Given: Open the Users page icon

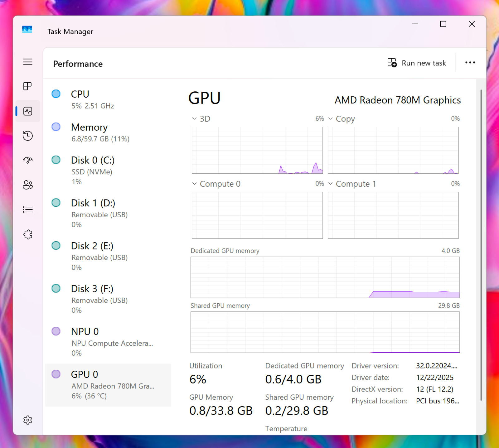Looking at the screenshot, I should (28, 185).
